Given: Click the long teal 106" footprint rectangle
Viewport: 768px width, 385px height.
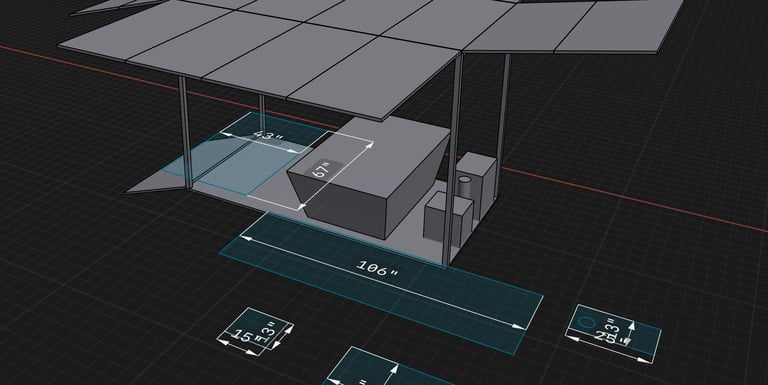Looking at the screenshot, I should pyautogui.click(x=381, y=283).
